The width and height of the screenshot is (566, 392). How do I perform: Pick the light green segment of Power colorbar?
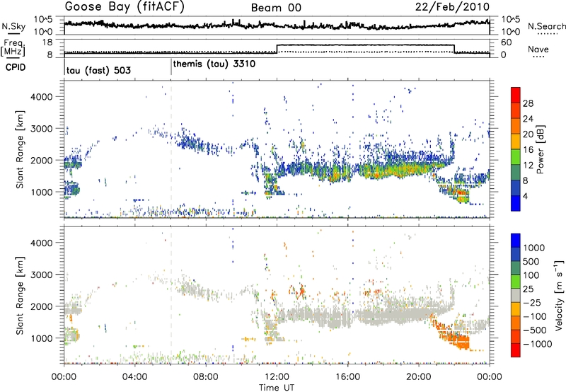point(516,156)
